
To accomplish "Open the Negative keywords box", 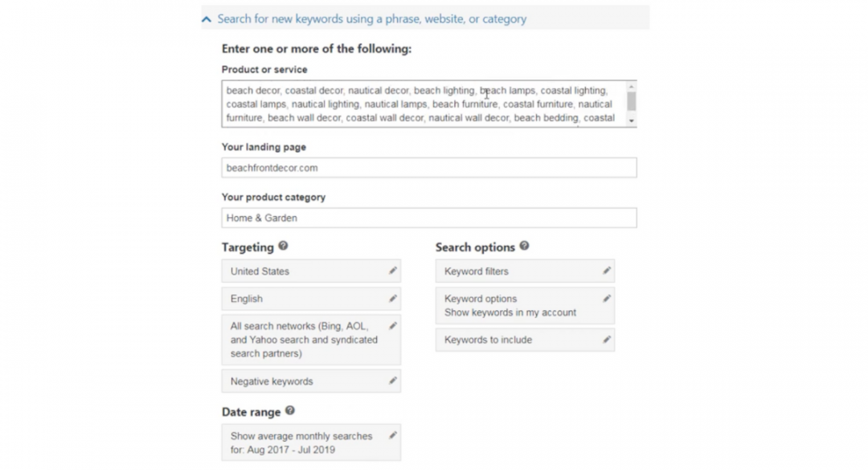I will click(x=311, y=382).
